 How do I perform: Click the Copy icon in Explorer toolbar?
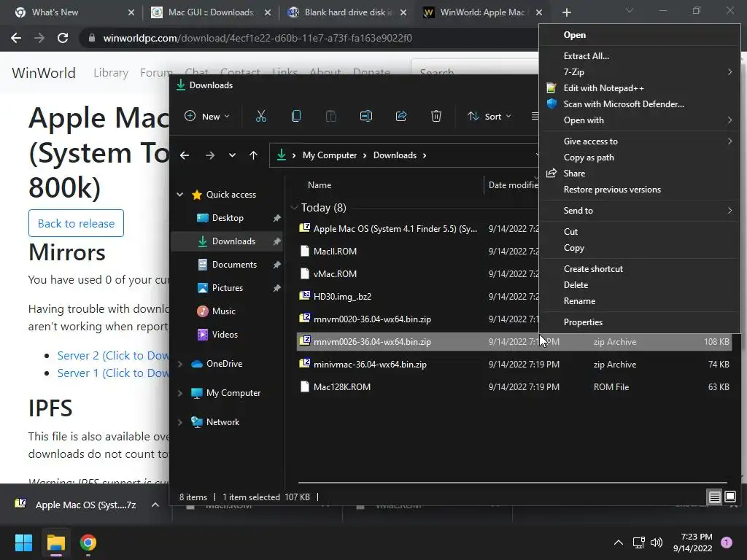point(296,116)
